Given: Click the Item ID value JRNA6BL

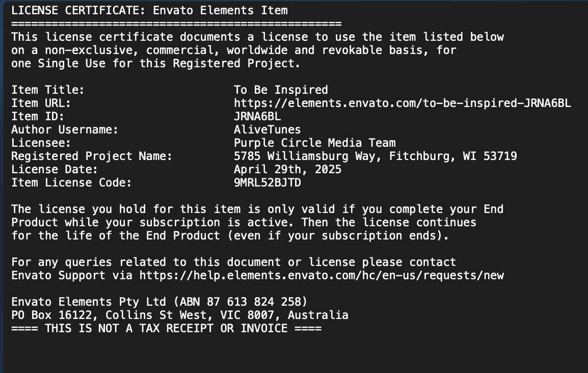Looking at the screenshot, I should [257, 117].
